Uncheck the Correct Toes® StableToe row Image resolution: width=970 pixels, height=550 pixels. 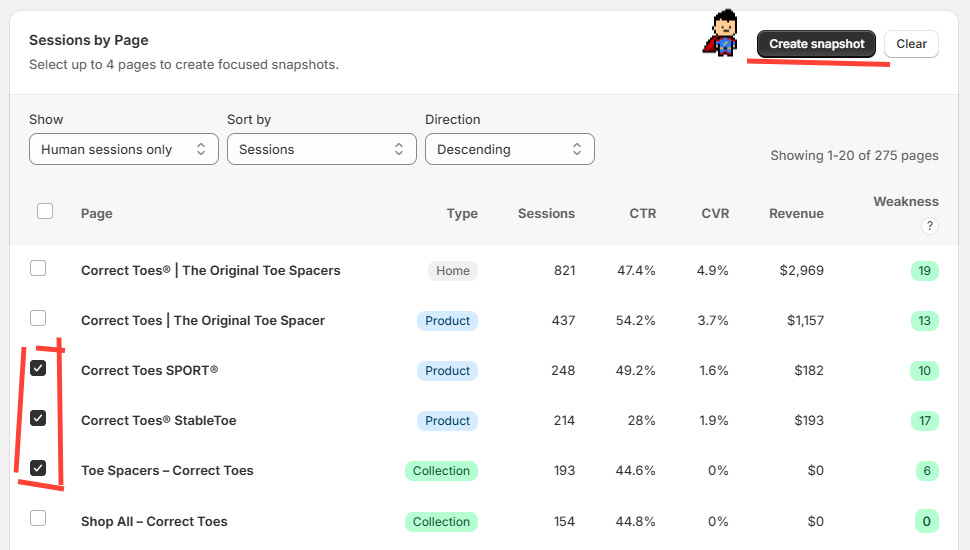point(38,418)
